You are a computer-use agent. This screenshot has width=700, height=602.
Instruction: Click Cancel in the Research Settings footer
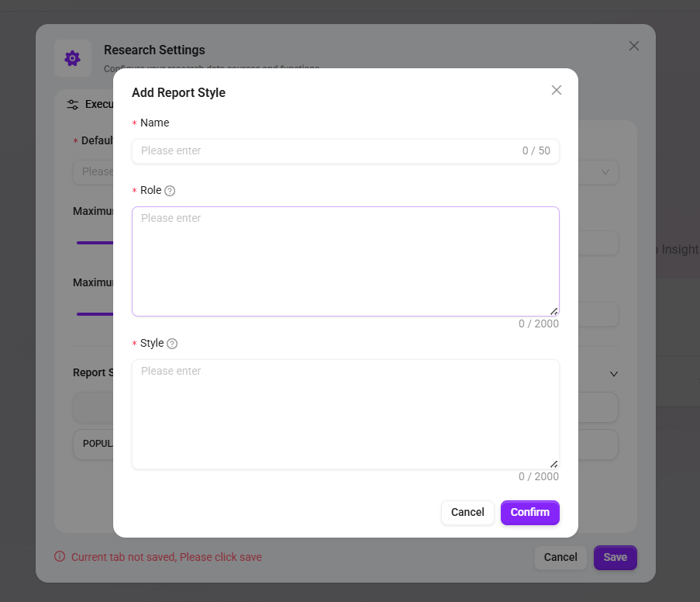point(560,557)
